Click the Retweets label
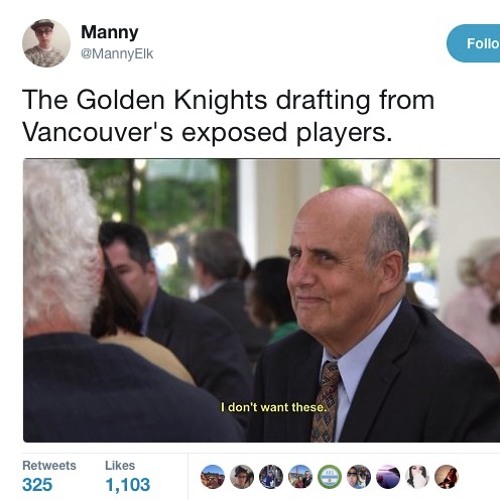500x500 pixels. [x=49, y=465]
